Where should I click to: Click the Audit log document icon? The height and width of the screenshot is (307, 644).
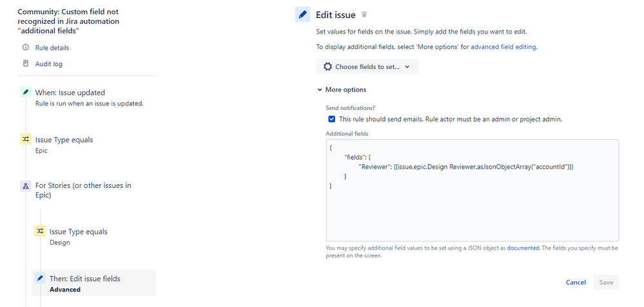point(26,64)
